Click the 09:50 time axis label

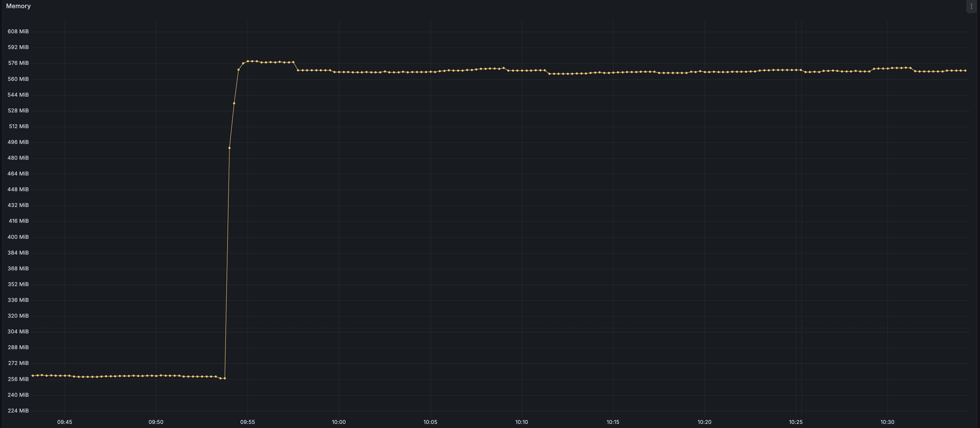tap(156, 422)
